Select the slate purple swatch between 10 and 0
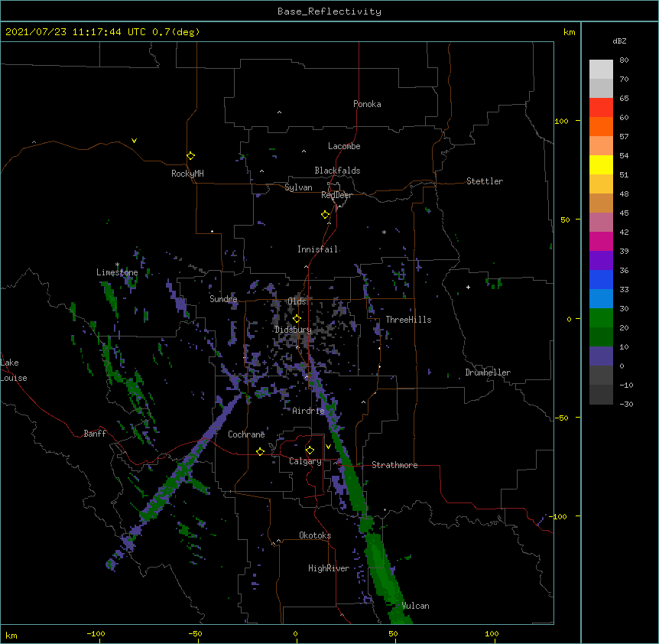This screenshot has height=644, width=659. tap(601, 356)
